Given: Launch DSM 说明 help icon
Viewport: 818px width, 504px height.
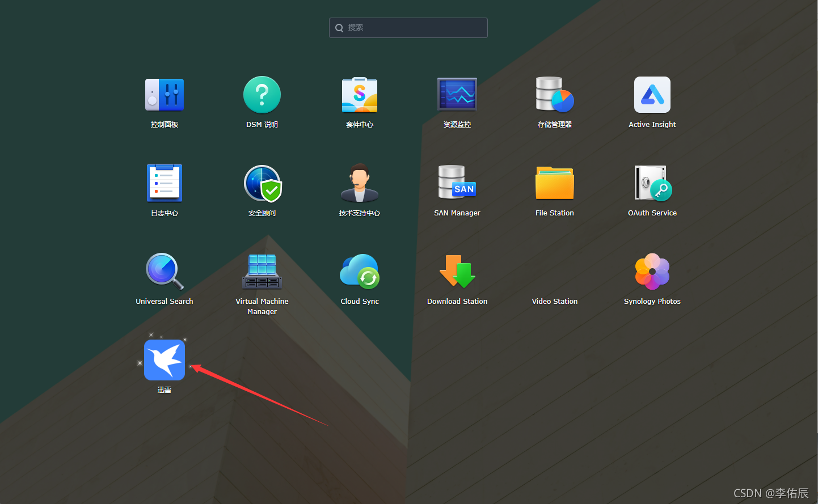Looking at the screenshot, I should [262, 95].
